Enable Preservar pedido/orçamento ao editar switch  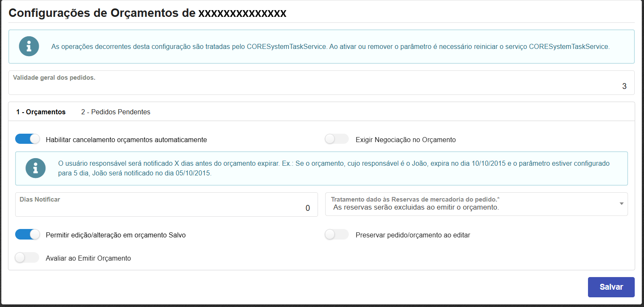(337, 235)
